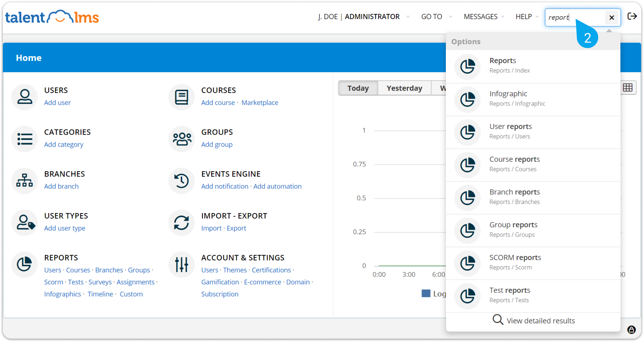Select the Yesterday timeframe button
Viewport: 644px width, 342px height.
coord(404,88)
